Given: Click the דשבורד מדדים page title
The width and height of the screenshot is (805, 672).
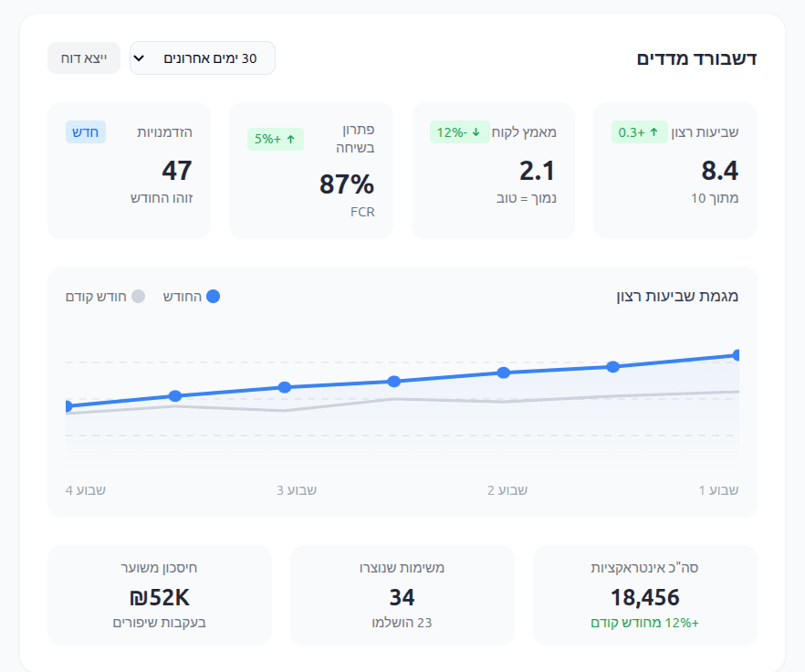Looking at the screenshot, I should (x=696, y=58).
